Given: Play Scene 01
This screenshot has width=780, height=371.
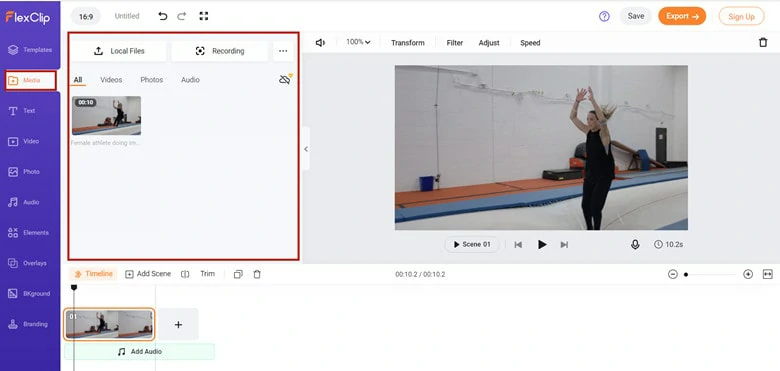Looking at the screenshot, I should (x=472, y=244).
